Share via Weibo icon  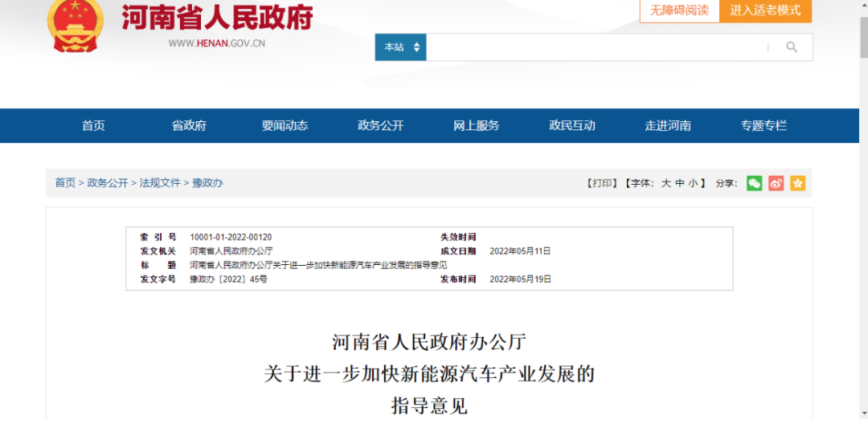click(x=776, y=183)
